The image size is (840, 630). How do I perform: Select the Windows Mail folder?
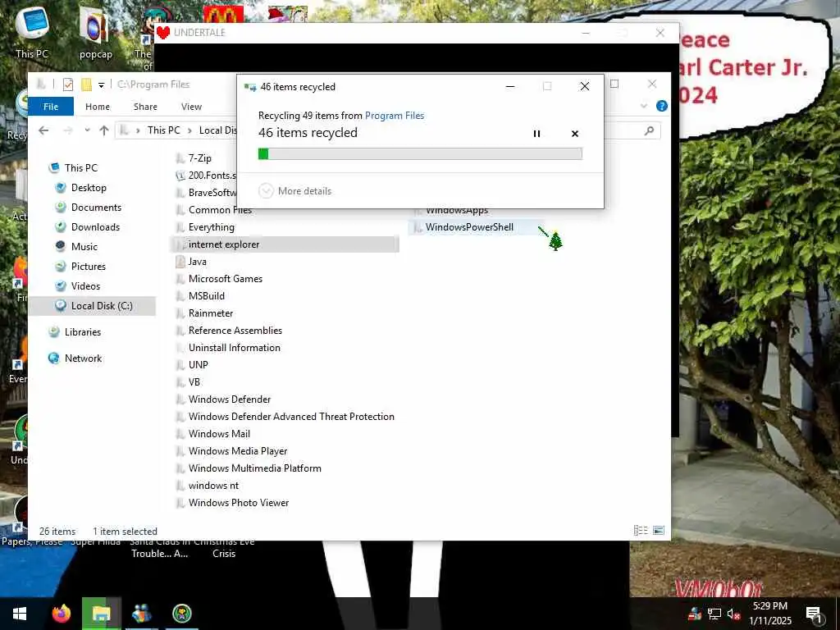(219, 433)
